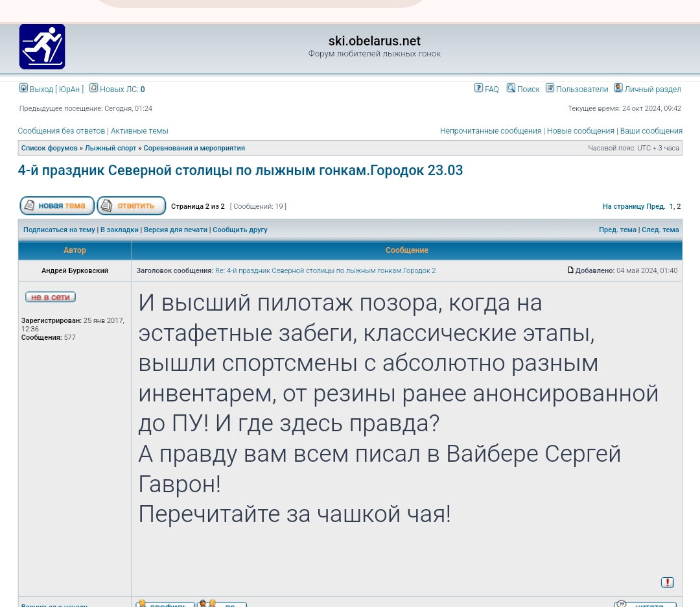Image resolution: width=700 pixels, height=607 pixels.
Task: Click the small post icon before Добавлено
Action: tap(570, 270)
